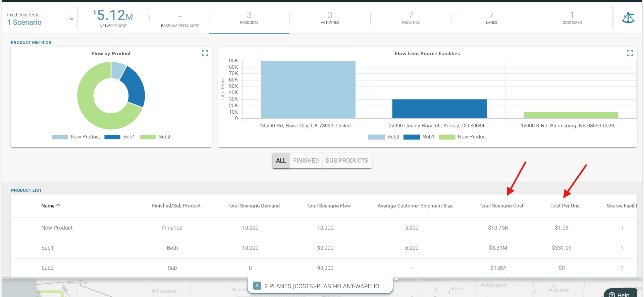Toggle the New Product legend swatch in donut chart
Viewport: 644px width, 297px height.
60,137
